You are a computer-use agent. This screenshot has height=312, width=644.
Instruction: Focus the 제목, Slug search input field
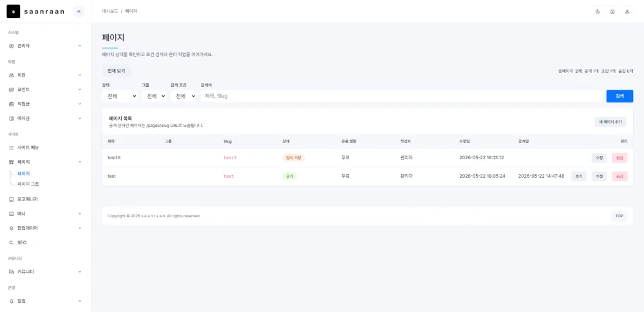(401, 96)
